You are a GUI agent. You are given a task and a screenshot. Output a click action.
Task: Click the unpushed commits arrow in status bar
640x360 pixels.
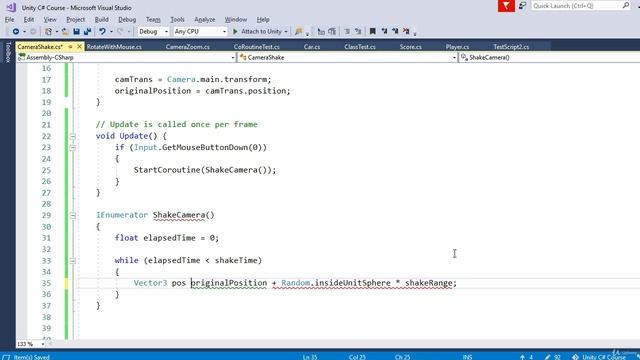[x=522, y=357]
